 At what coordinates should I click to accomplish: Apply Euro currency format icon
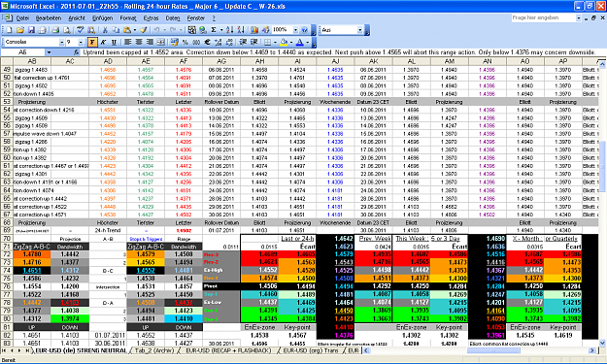pos(207,42)
